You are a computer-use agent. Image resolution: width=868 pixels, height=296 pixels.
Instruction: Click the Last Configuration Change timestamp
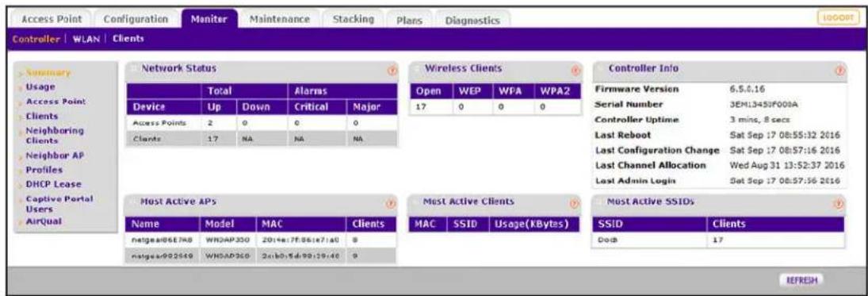[786, 150]
